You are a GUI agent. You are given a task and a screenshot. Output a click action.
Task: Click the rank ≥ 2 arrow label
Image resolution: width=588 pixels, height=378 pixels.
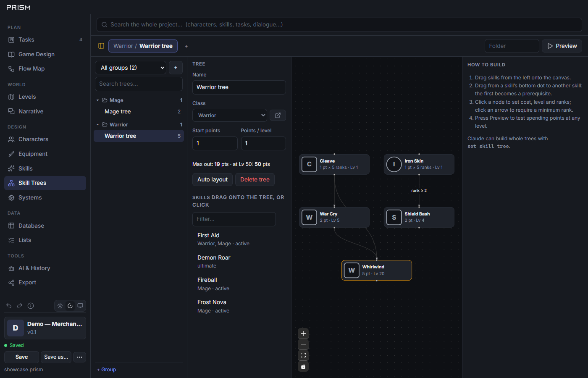pyautogui.click(x=419, y=191)
